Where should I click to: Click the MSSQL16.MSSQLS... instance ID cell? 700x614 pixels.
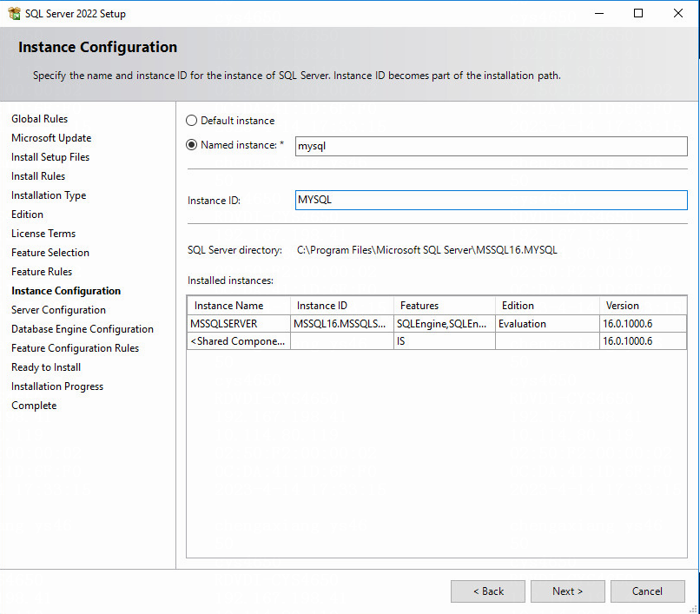342,324
